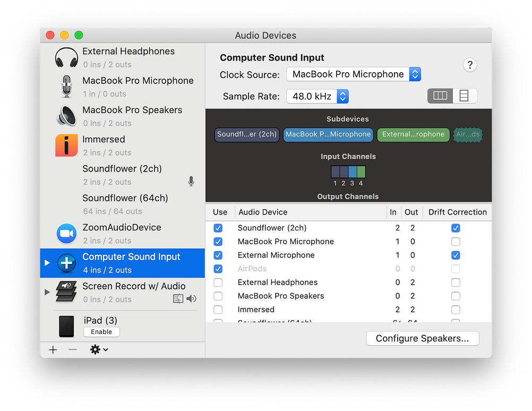The height and width of the screenshot is (411, 532).
Task: Click Enable under iPad (3)
Action: [101, 331]
